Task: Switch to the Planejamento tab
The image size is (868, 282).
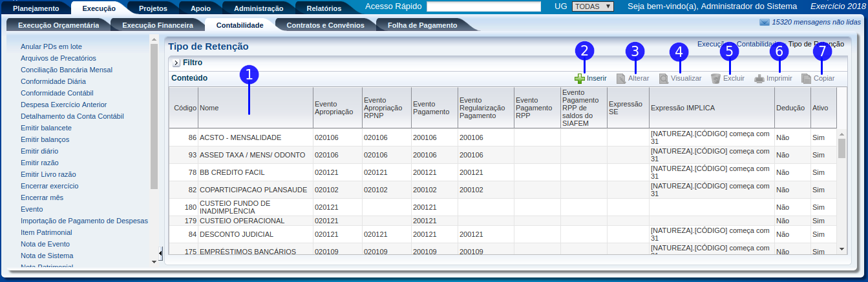Action: click(x=36, y=8)
